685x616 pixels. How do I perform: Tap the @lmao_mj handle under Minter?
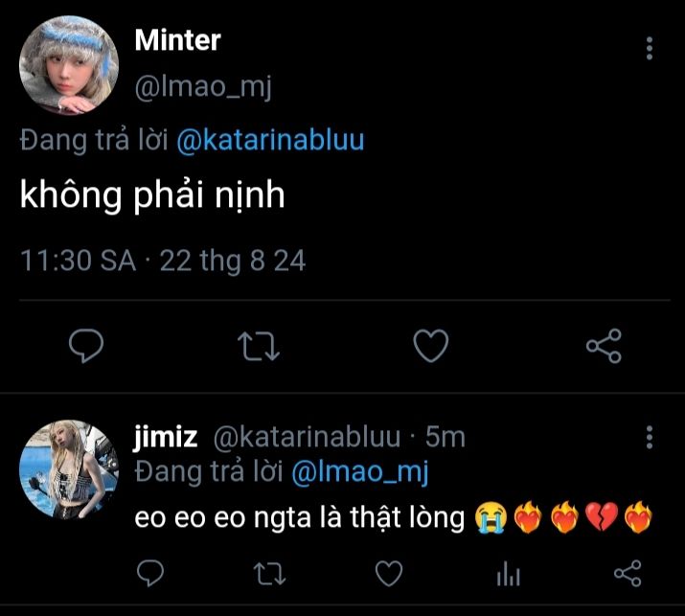click(203, 88)
